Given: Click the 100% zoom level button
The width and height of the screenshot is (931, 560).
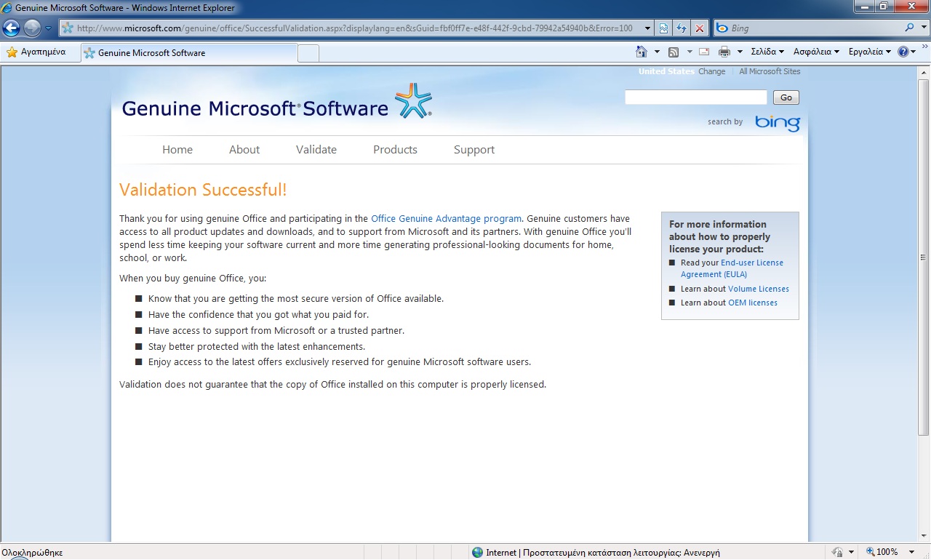Looking at the screenshot, I should [882, 553].
